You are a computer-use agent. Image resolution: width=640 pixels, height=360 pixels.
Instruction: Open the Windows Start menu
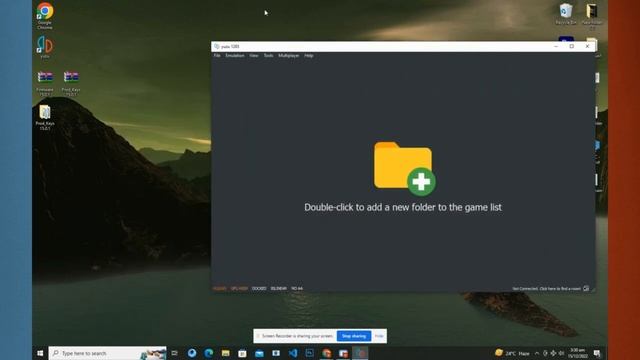click(x=40, y=353)
